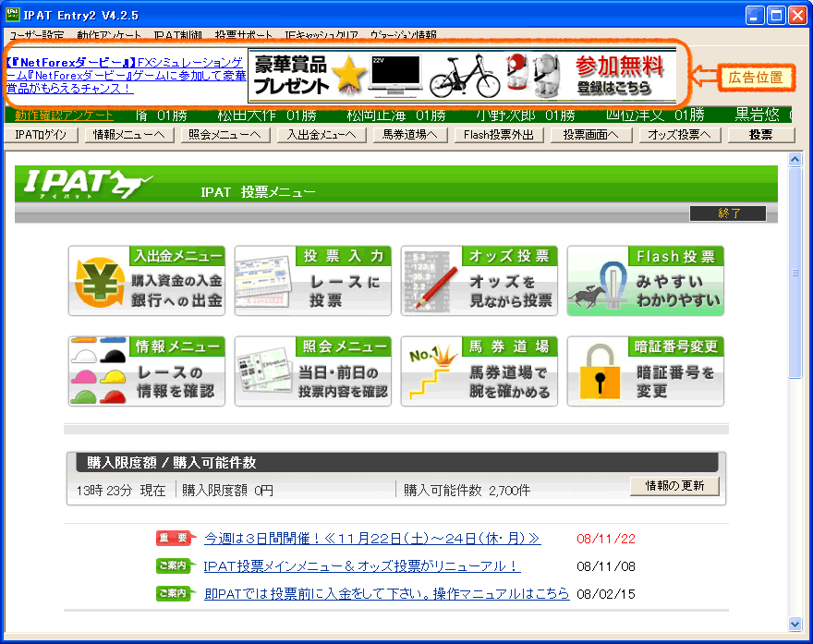Open the 情報メニュー jockey caps tile

[147, 371]
